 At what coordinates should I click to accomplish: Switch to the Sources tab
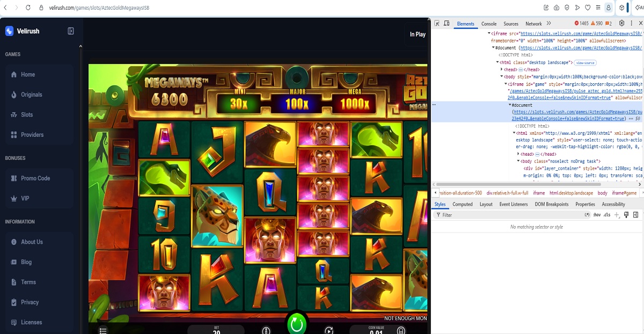click(511, 24)
